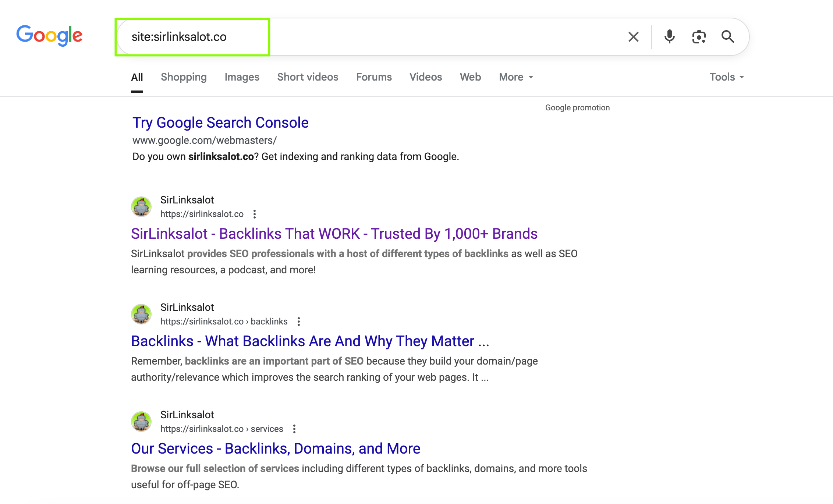Open Google Lens image search
This screenshot has width=833, height=504.
pos(698,36)
